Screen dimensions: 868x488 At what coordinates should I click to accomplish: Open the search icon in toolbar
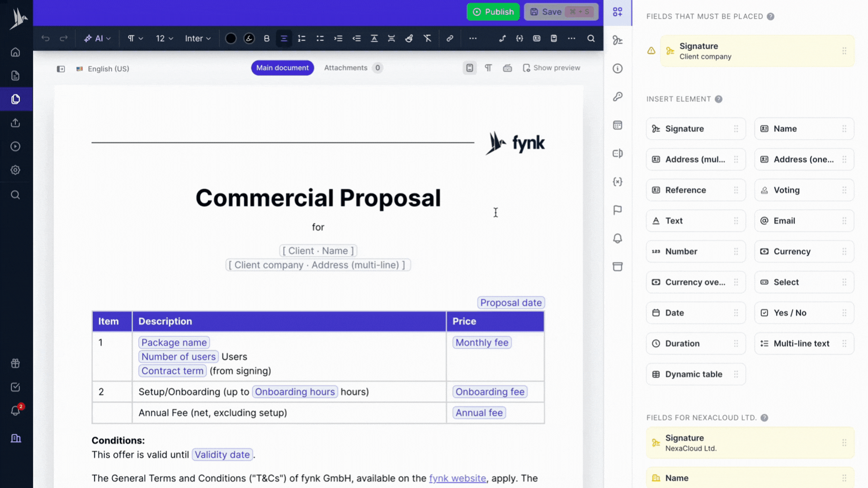[591, 38]
